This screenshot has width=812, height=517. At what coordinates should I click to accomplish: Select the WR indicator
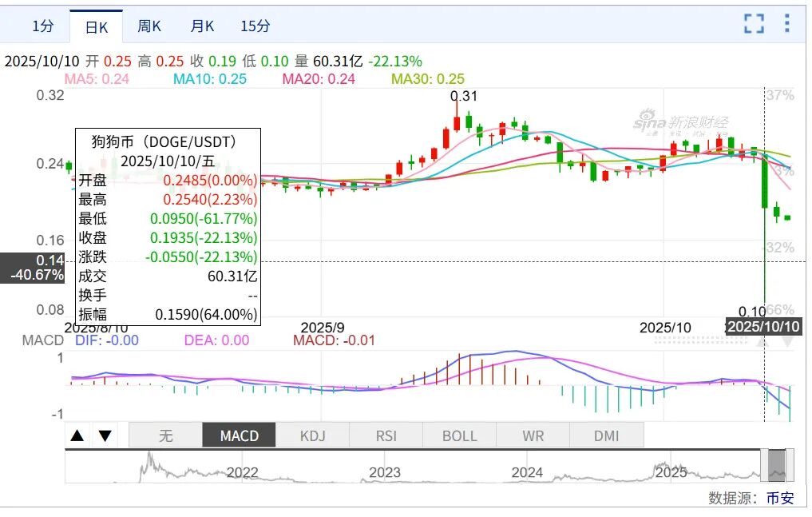coord(533,435)
